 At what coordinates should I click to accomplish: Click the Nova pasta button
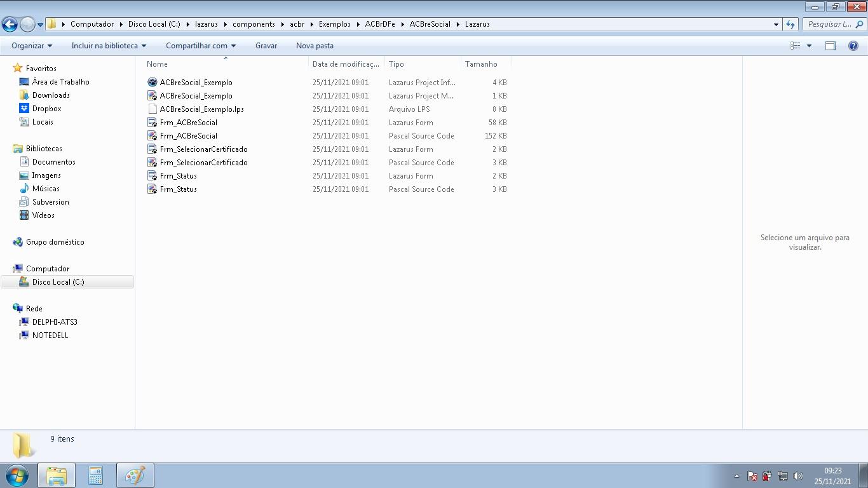(315, 46)
